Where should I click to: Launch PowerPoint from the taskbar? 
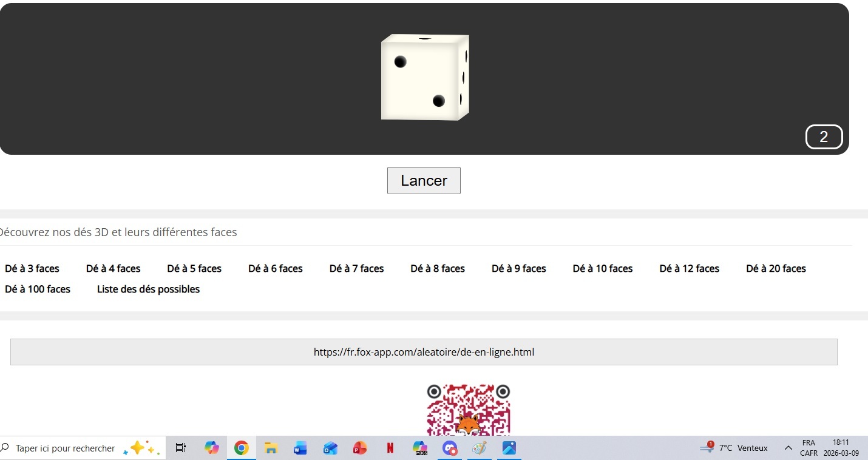[x=360, y=448]
